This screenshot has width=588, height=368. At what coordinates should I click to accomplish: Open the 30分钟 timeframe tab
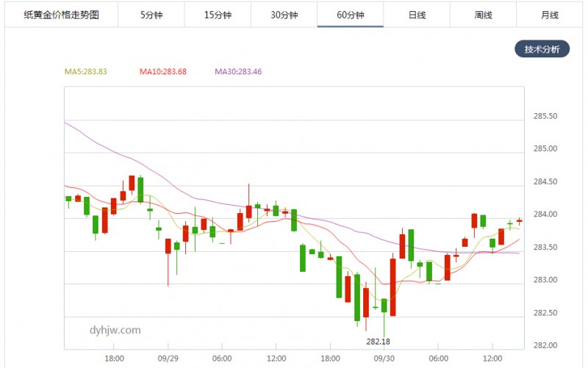pos(284,15)
